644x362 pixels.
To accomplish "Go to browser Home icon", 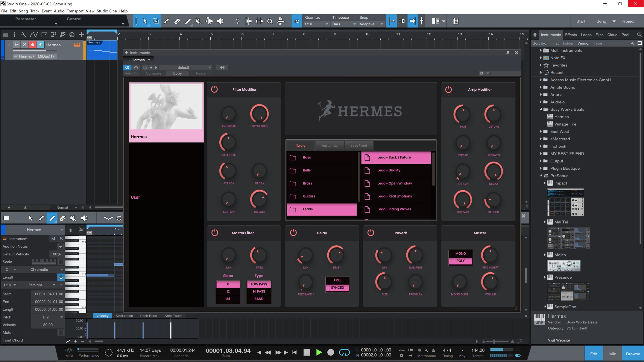I will point(535,35).
